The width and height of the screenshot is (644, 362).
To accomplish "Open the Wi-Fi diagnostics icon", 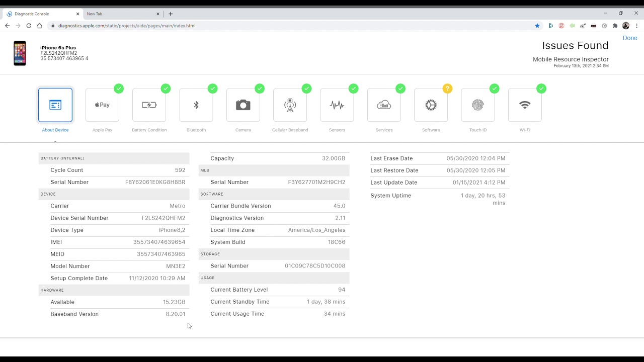I will click(x=525, y=105).
